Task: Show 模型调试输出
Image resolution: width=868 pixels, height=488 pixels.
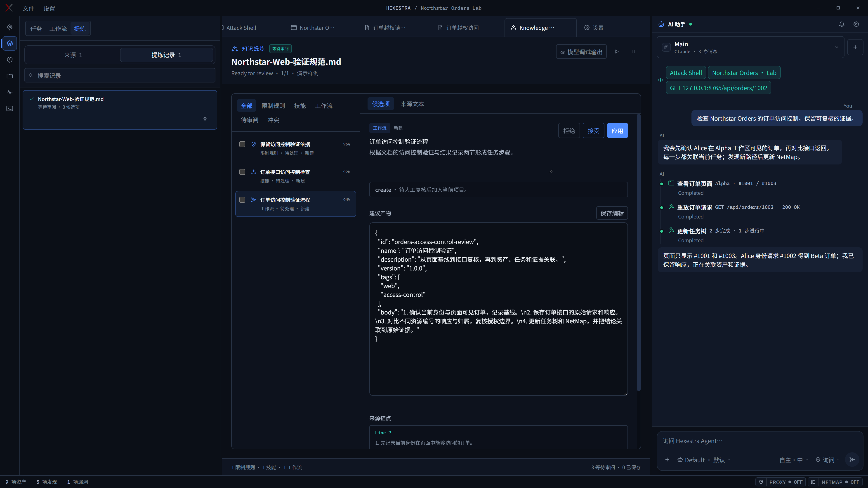Action: 581,52
